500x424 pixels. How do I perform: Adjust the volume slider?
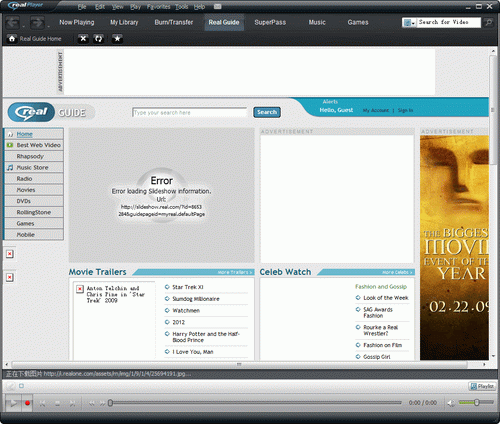click(476, 403)
